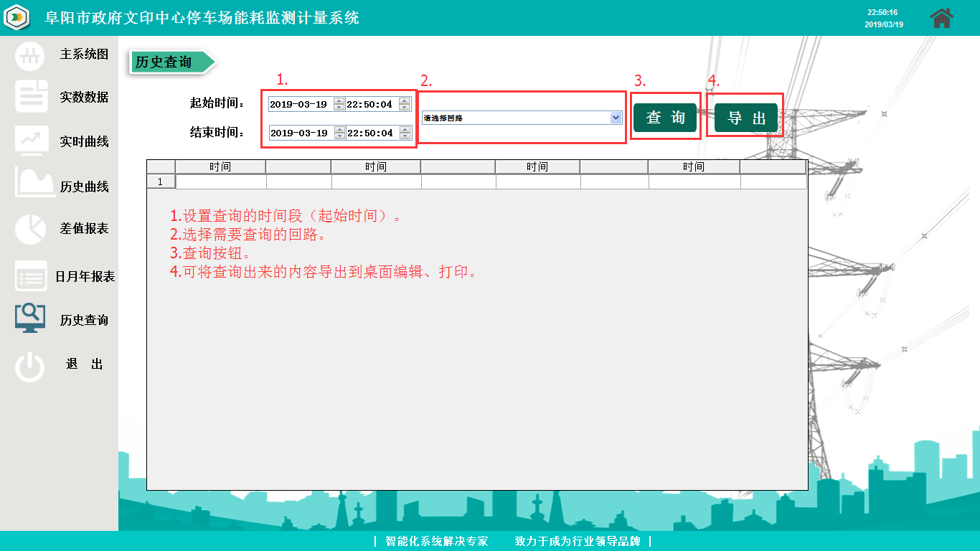
Task: Decrease start time using down spinner
Action: coord(405,108)
